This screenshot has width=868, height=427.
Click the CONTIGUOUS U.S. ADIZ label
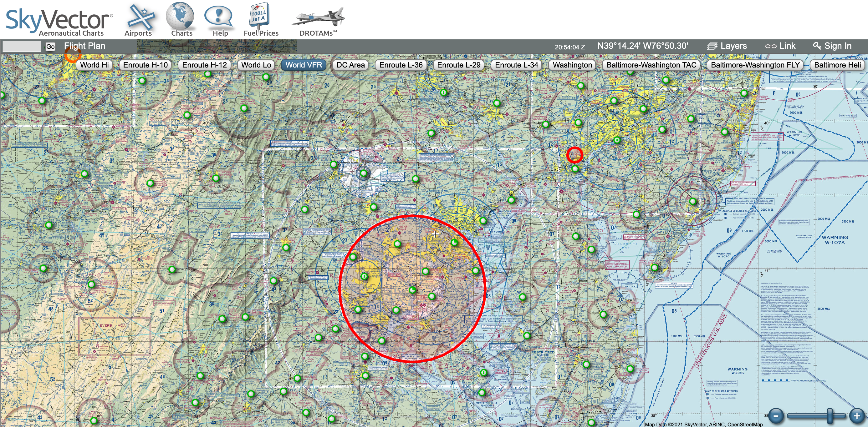[x=711, y=341]
